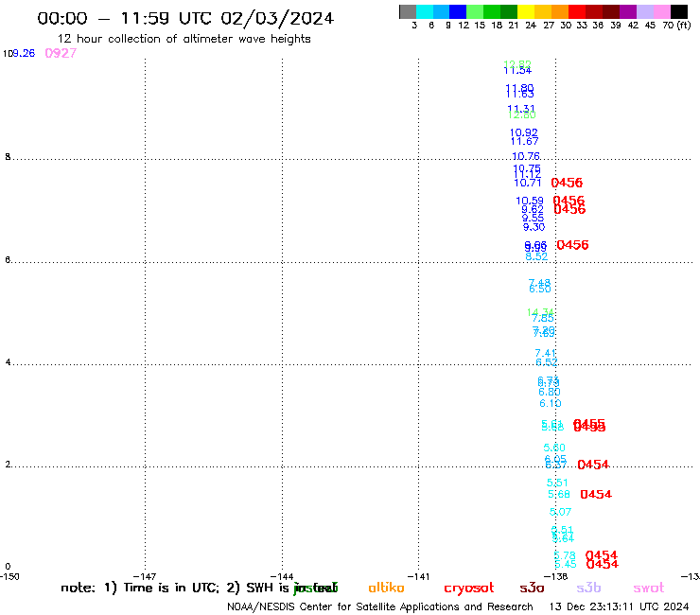Click the wave height value '9.62'
The width and height of the screenshot is (700, 615).
point(533,209)
